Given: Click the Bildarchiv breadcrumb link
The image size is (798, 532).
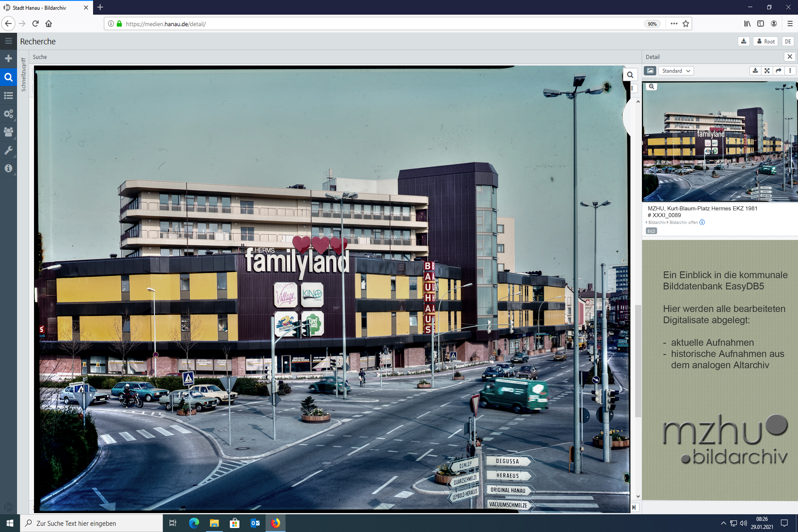Looking at the screenshot, I should pyautogui.click(x=657, y=223).
